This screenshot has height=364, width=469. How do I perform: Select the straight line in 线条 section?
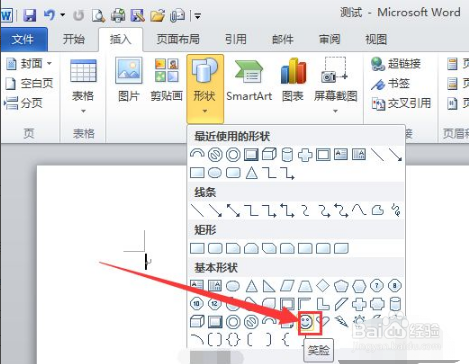197,210
